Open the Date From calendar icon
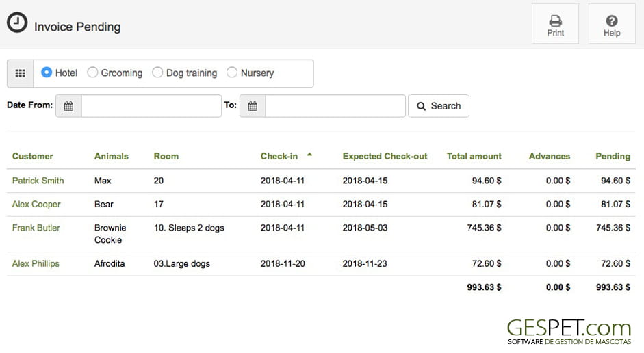644x353 pixels. (x=68, y=106)
